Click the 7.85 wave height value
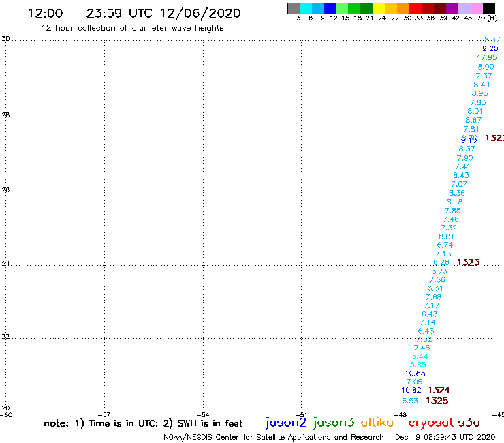 [452, 211]
